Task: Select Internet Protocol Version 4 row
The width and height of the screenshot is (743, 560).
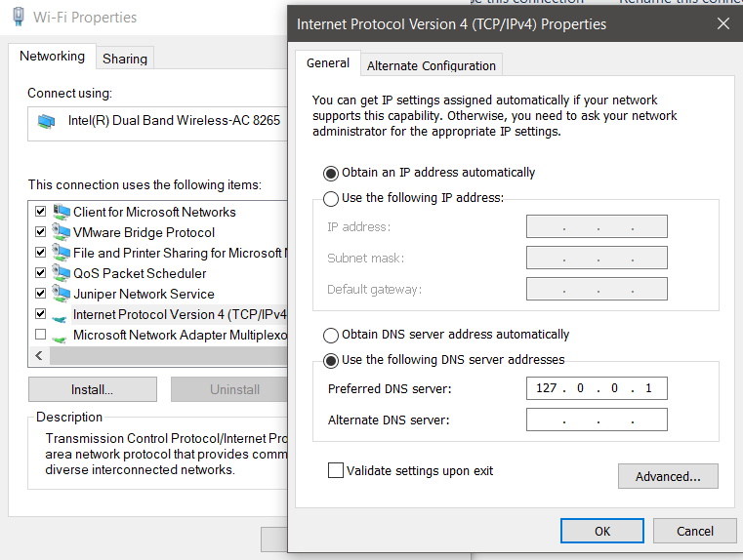Action: click(x=158, y=314)
